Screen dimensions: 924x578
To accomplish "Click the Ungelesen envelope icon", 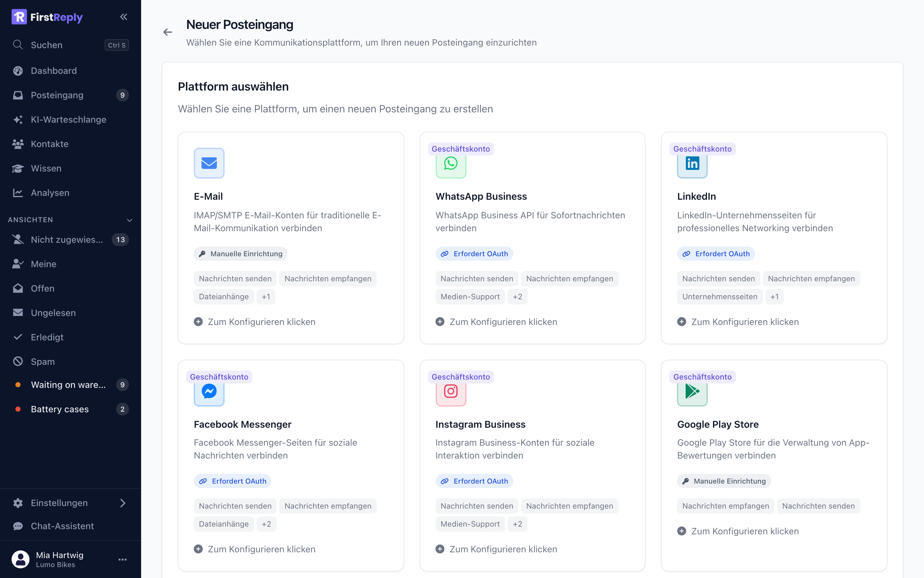I will [18, 312].
